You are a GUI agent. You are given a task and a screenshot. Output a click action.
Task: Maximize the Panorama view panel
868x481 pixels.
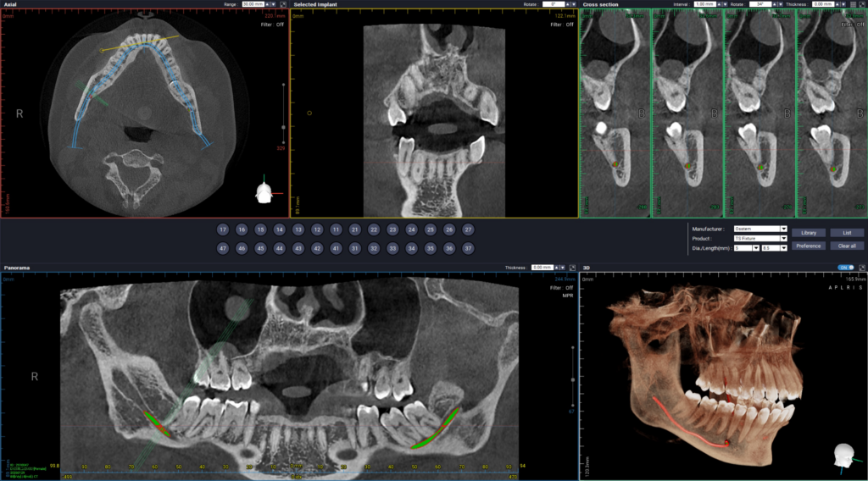pos(570,268)
